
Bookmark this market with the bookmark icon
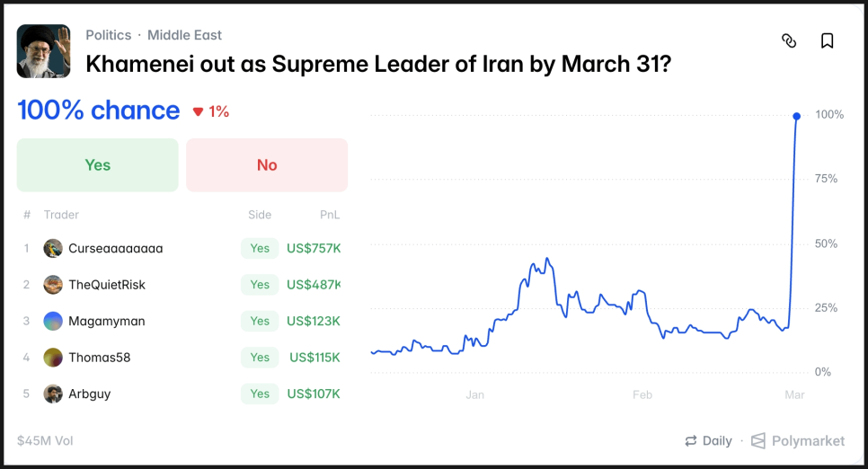coord(828,40)
